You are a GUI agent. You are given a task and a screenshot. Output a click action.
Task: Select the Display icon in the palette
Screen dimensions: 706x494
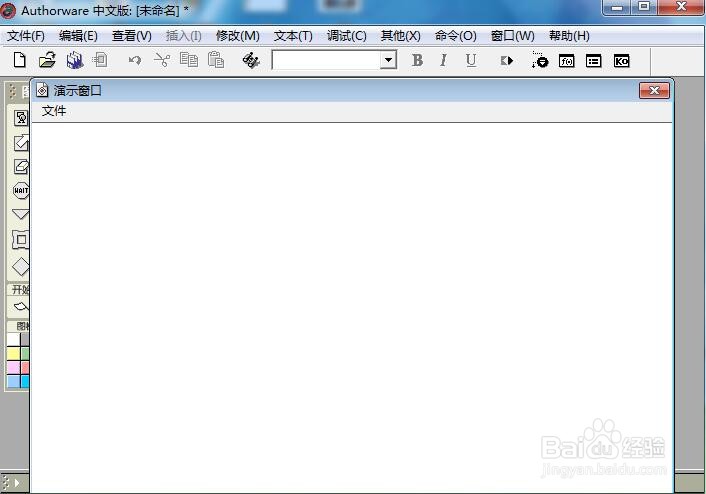(x=21, y=118)
